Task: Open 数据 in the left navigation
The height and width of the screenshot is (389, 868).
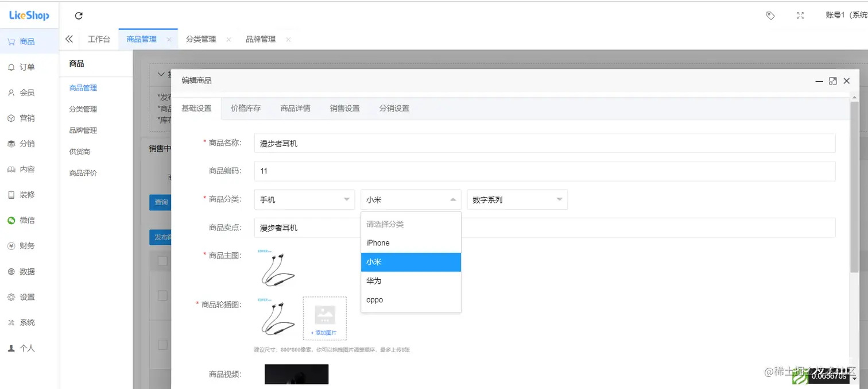Action: pos(29,271)
